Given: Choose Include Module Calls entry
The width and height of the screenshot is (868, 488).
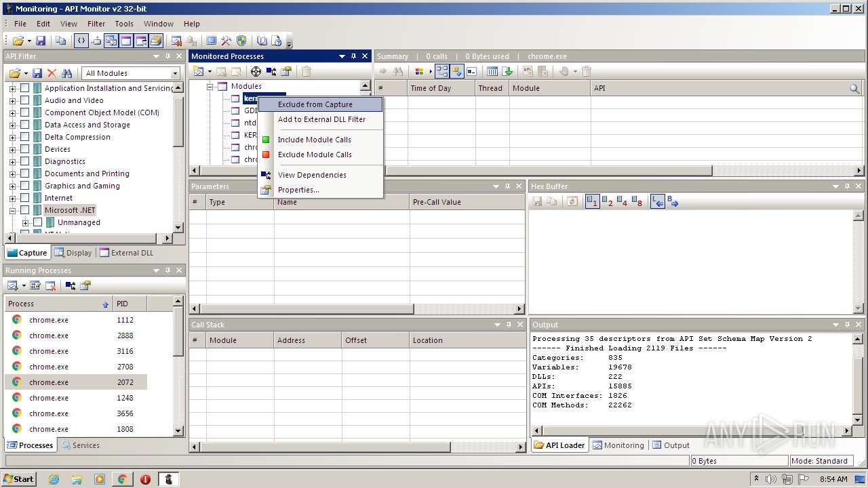Looking at the screenshot, I should click(x=320, y=140).
